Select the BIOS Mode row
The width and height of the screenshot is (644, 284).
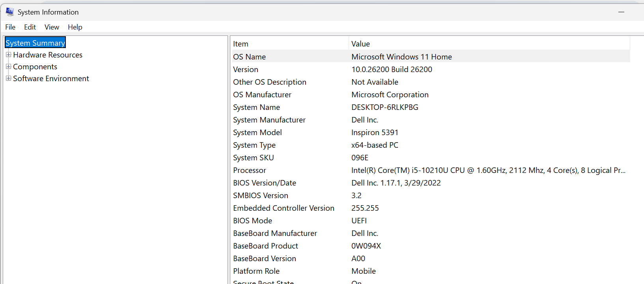[430, 221]
